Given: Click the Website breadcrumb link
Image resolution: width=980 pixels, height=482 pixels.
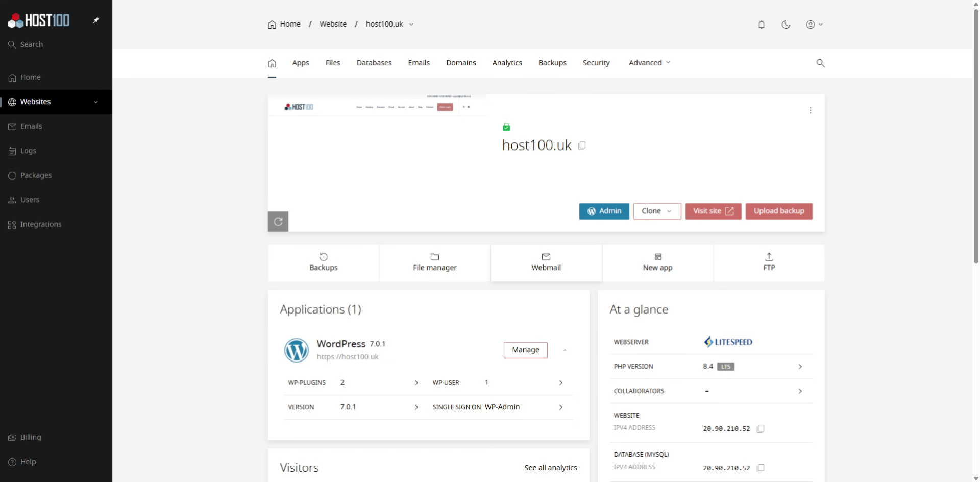Looking at the screenshot, I should [333, 24].
